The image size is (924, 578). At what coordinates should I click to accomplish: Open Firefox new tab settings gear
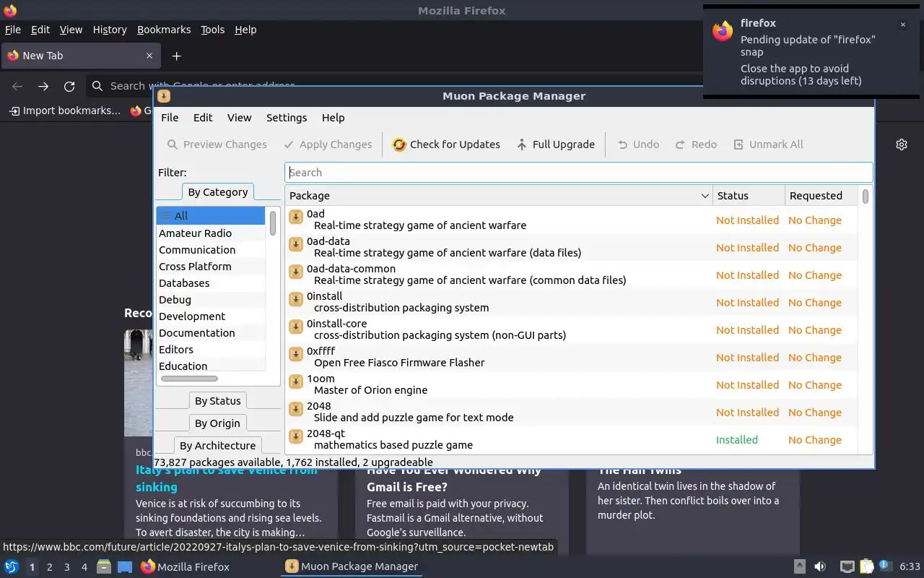pos(902,144)
